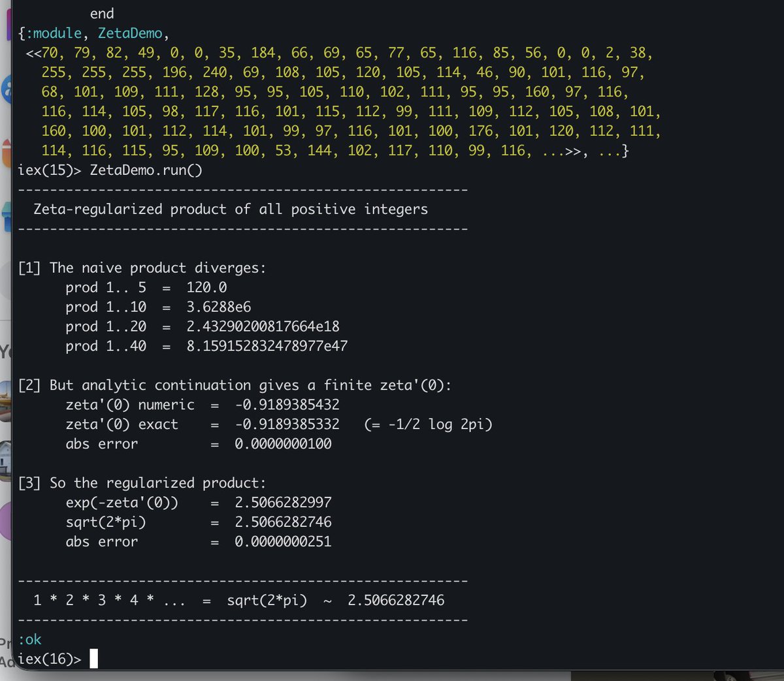
Task: Click "[3] So the regularized product:" line
Action: click(x=142, y=483)
